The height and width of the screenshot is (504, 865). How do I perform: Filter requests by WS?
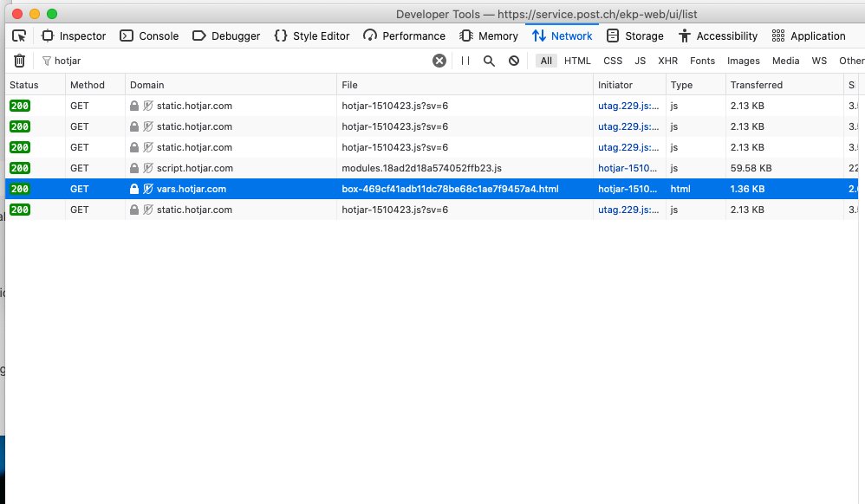819,61
